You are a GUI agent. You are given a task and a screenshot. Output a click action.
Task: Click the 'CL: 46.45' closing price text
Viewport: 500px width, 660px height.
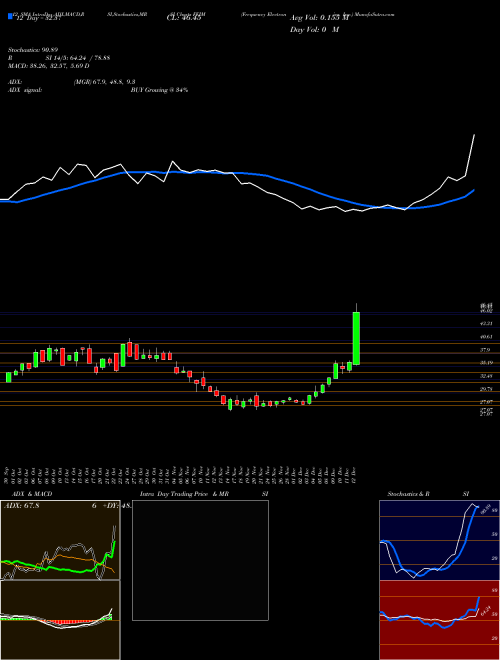(184, 18)
